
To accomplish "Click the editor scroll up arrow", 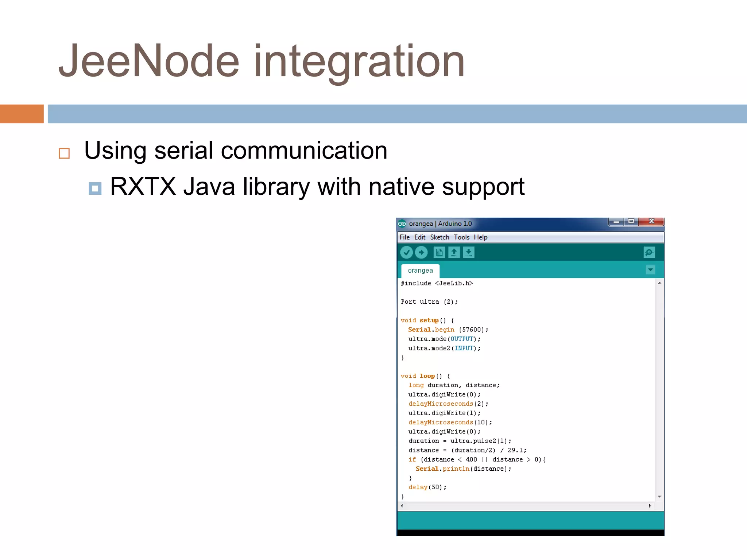I will coord(659,283).
